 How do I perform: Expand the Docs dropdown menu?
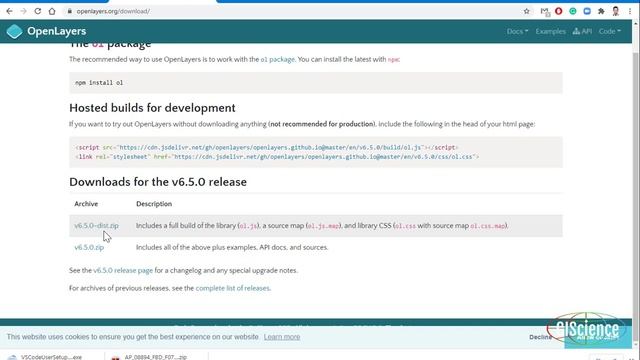coord(517,31)
